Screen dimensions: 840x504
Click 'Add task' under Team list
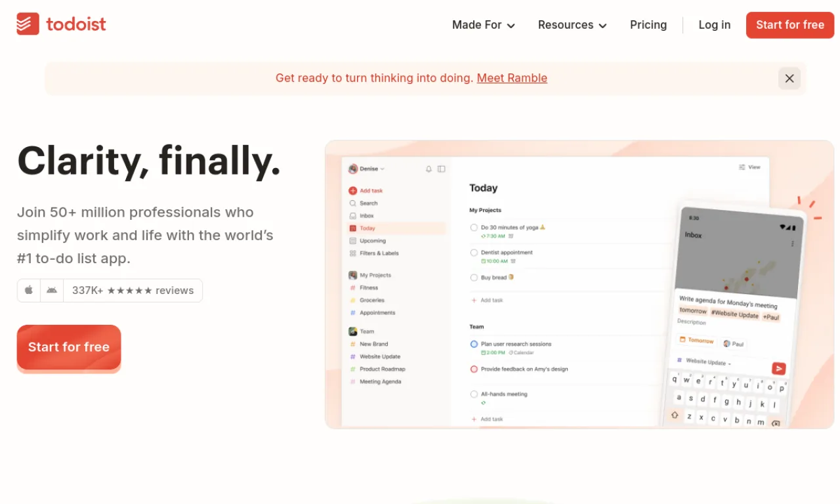click(x=487, y=419)
